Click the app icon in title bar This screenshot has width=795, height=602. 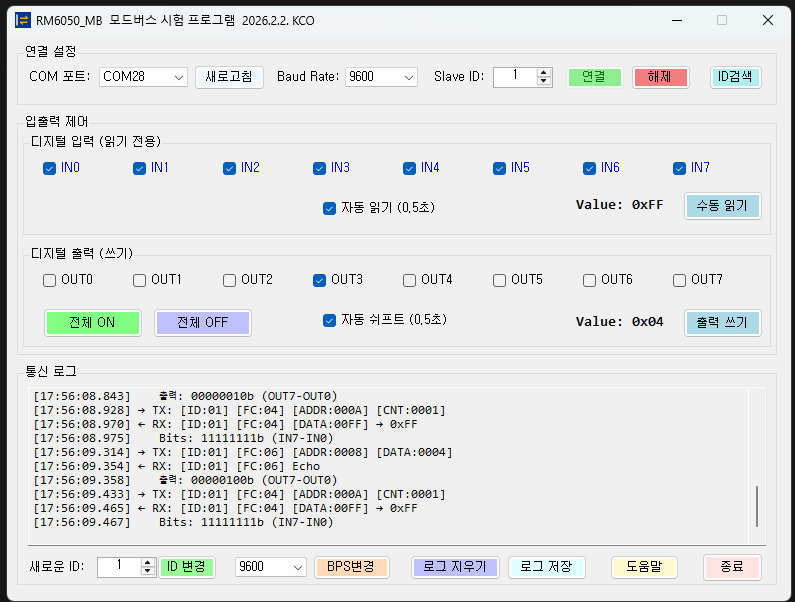click(x=23, y=20)
